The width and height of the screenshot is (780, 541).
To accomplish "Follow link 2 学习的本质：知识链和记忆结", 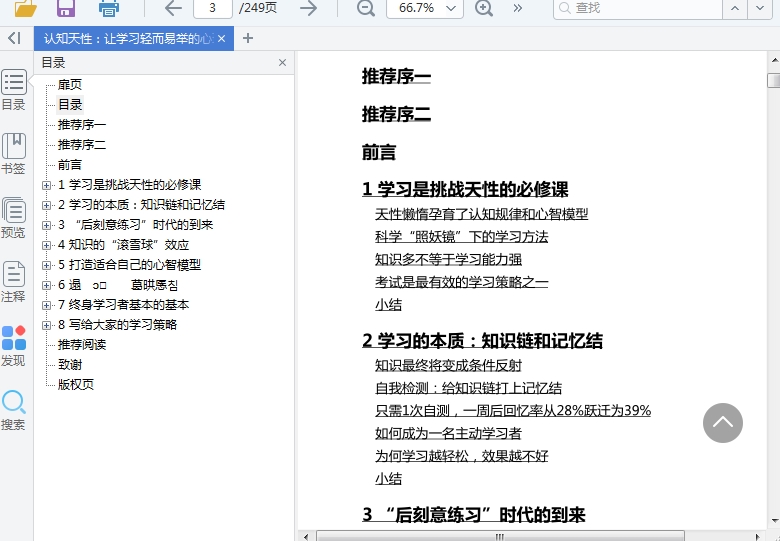I will (x=483, y=341).
